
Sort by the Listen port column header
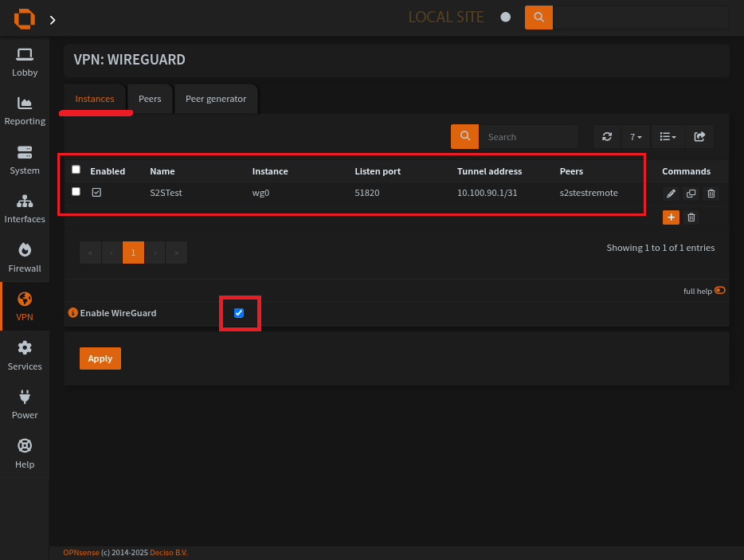(378, 171)
